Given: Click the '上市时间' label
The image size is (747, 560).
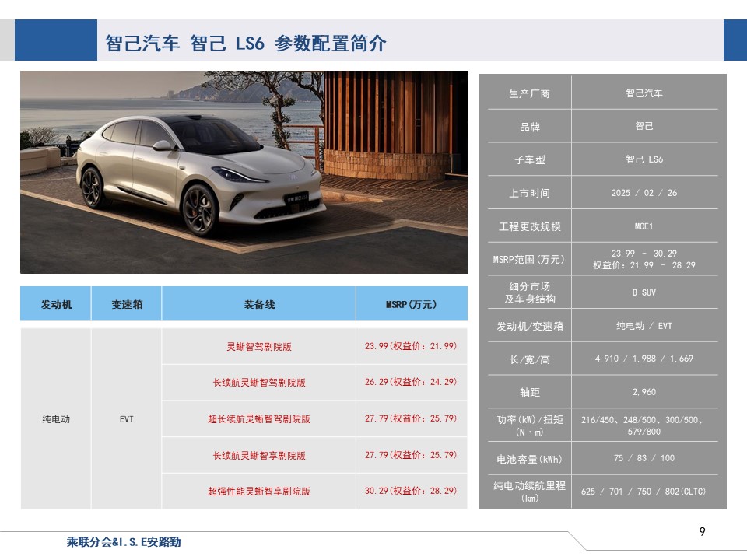Looking at the screenshot, I should pos(529,194).
